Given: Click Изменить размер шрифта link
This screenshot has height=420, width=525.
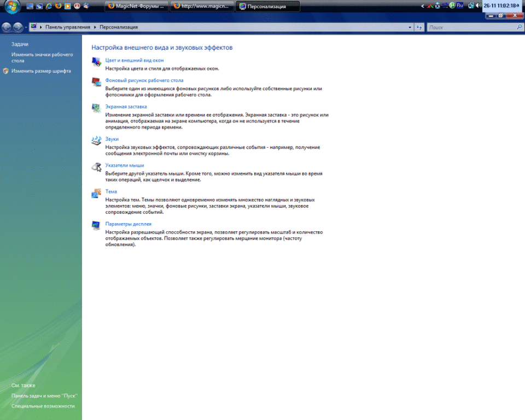Looking at the screenshot, I should pos(41,71).
